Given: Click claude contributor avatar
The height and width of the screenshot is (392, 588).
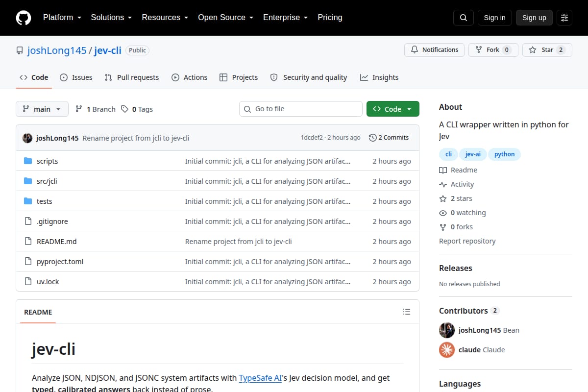Looking at the screenshot, I should pos(447,350).
